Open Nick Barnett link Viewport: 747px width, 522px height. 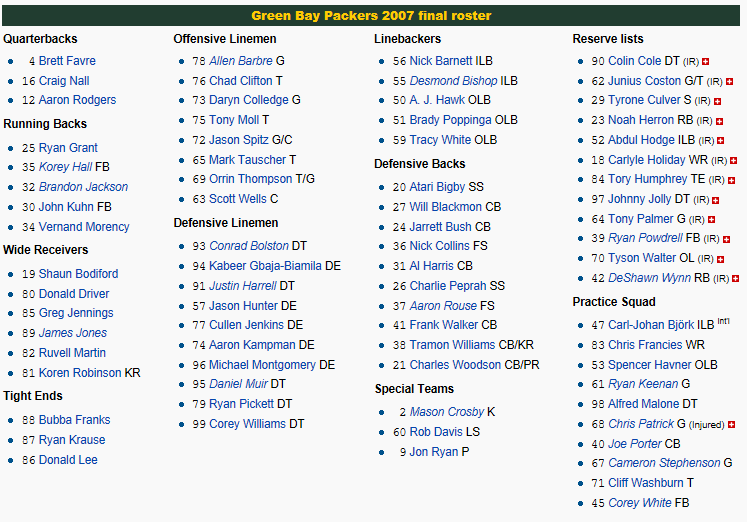point(441,61)
